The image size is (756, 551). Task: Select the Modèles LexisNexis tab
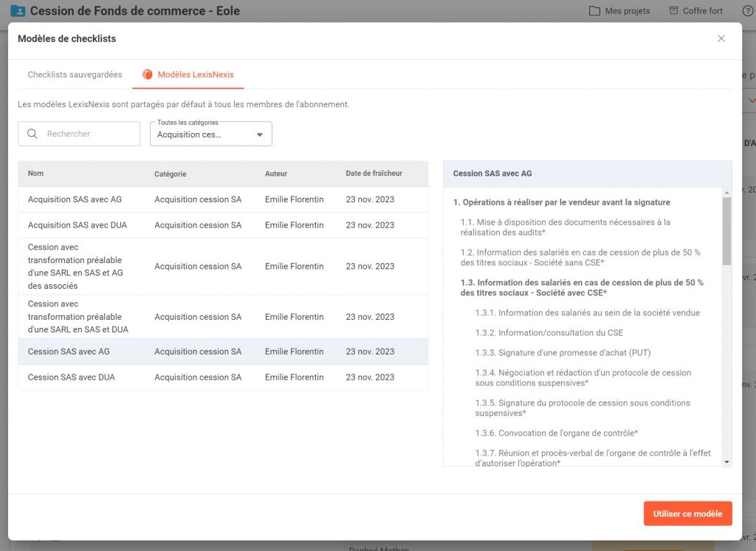(188, 75)
